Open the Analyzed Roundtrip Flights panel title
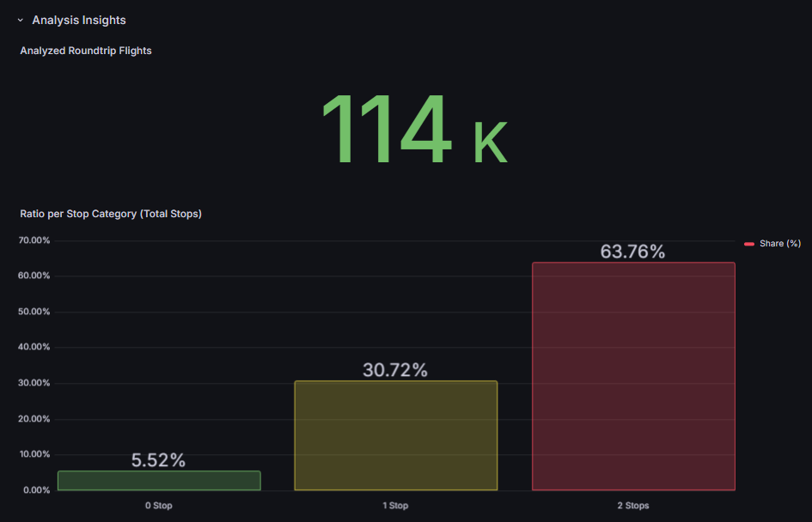 coord(86,51)
